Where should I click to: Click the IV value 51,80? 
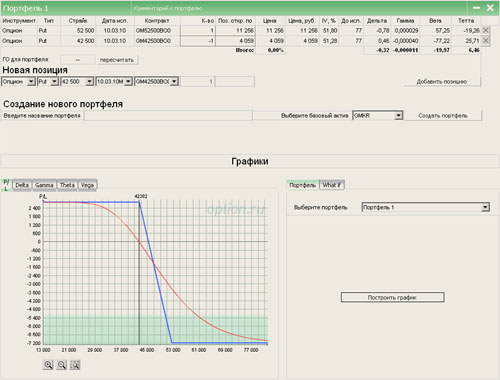pos(330,31)
